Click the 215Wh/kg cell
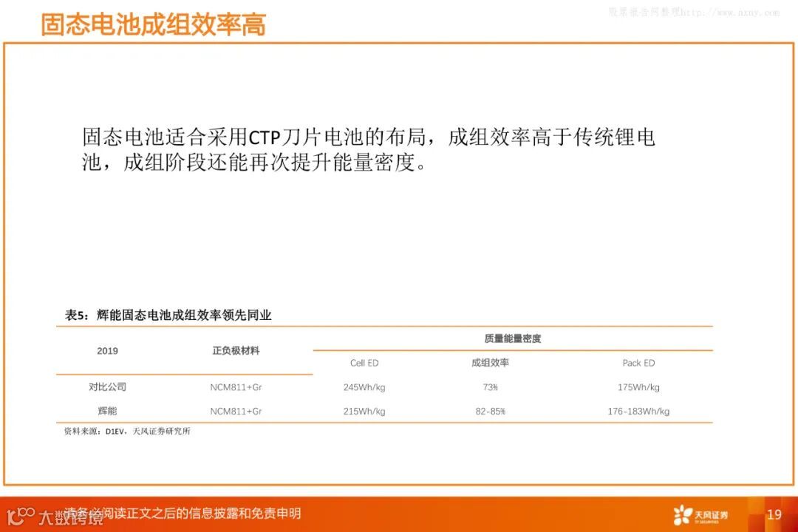 tap(364, 412)
